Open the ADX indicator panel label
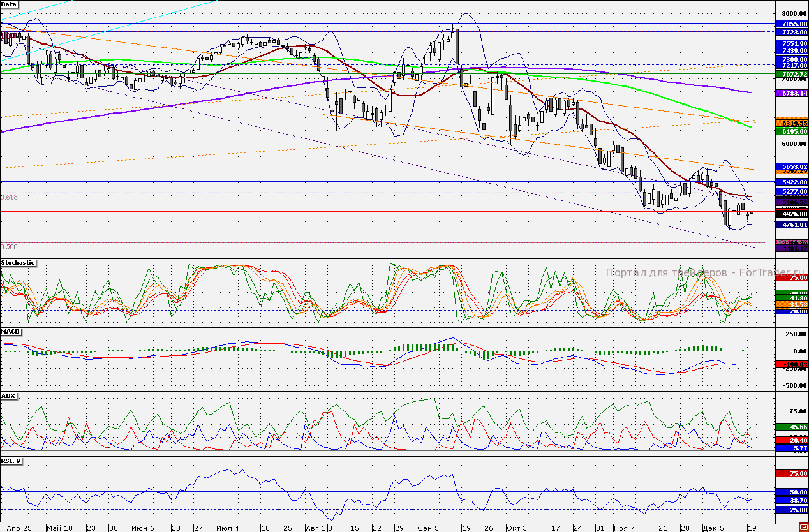This screenshot has height=532, width=809. 8,396
